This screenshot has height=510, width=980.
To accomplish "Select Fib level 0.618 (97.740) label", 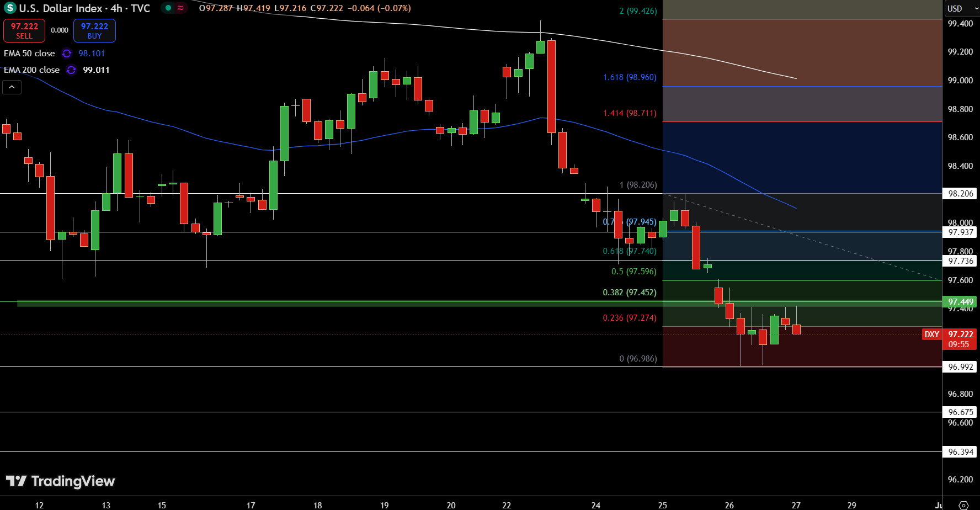I will pyautogui.click(x=630, y=251).
